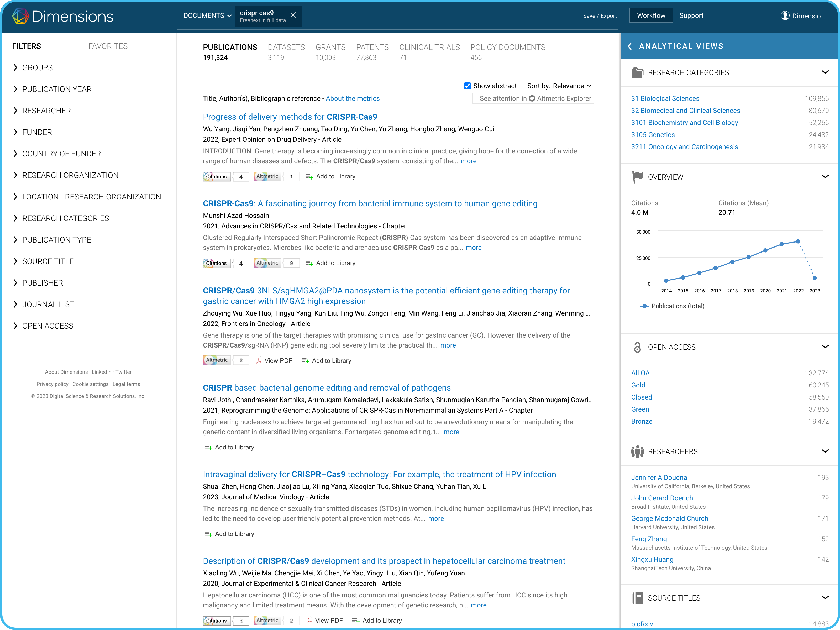Switch to the Patents tab
Image resolution: width=840 pixels, height=630 pixels.
click(x=372, y=47)
